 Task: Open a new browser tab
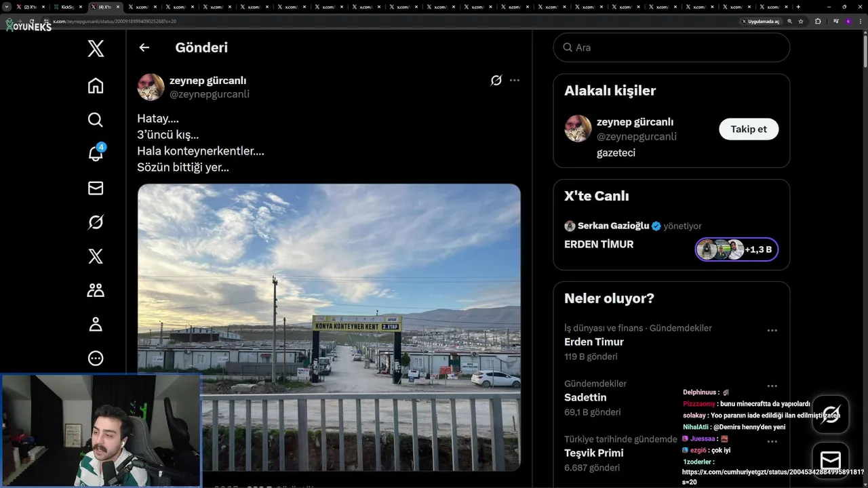coord(798,7)
